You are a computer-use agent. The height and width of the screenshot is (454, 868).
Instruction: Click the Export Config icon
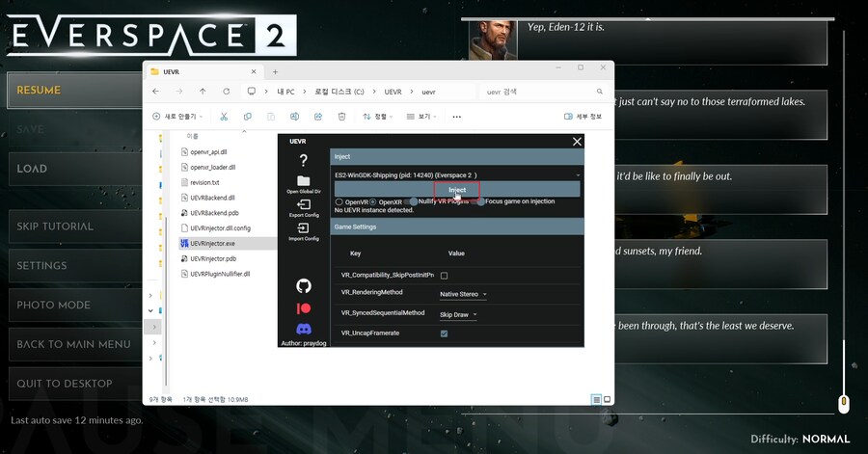pyautogui.click(x=304, y=204)
